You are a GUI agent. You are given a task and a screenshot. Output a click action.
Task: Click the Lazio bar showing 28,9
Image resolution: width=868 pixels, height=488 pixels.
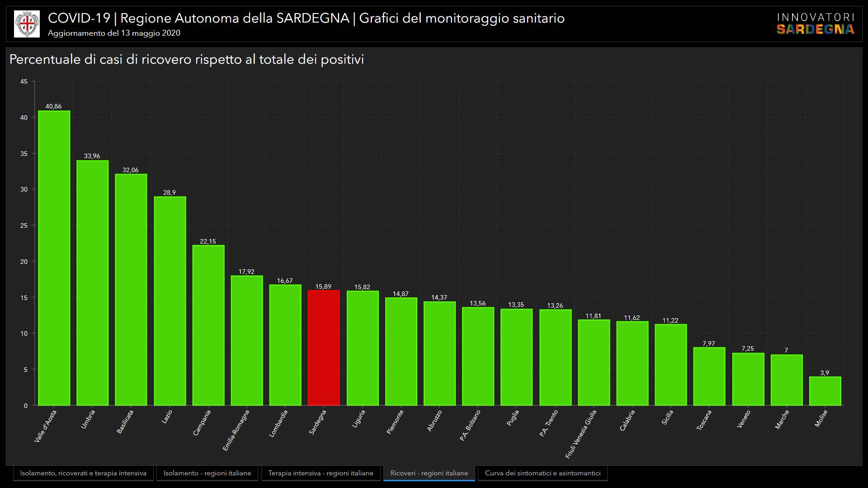[x=170, y=301]
